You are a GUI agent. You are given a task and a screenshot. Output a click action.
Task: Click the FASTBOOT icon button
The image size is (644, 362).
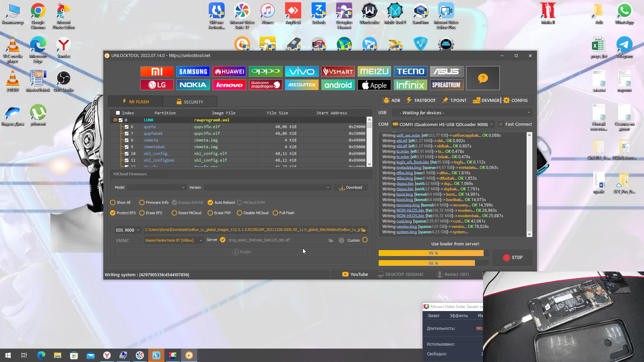point(421,100)
